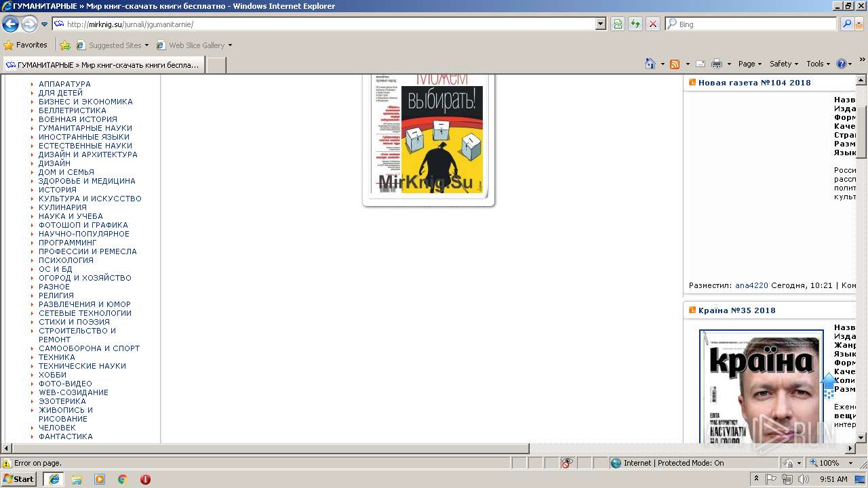Open the Suggested Sites link
The height and width of the screenshot is (488, 868).
pyautogui.click(x=112, y=45)
